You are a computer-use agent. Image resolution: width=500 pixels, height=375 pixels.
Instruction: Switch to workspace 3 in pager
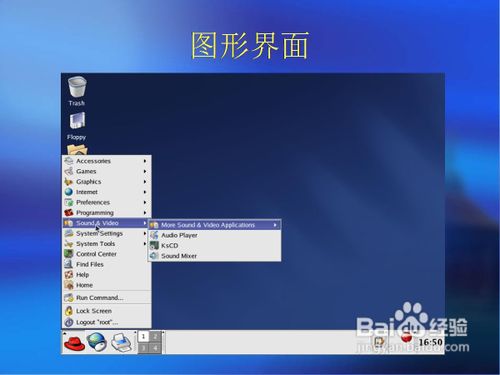(x=144, y=347)
